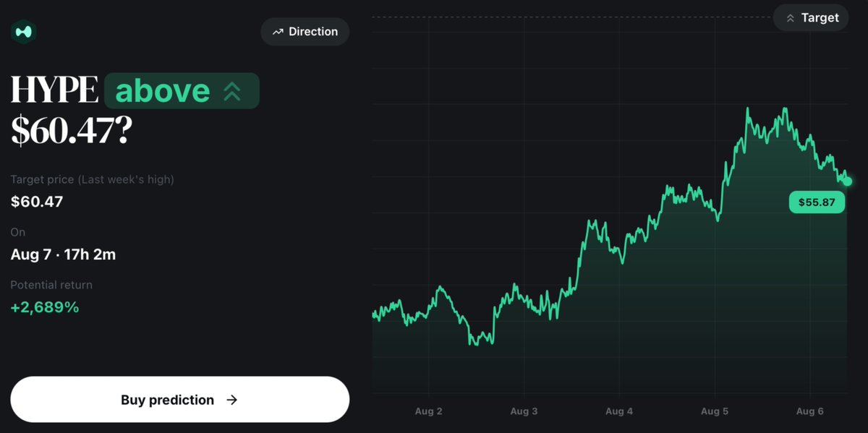This screenshot has width=868, height=433.
Task: Click the Aug 5 axis label
Action: pyautogui.click(x=715, y=411)
